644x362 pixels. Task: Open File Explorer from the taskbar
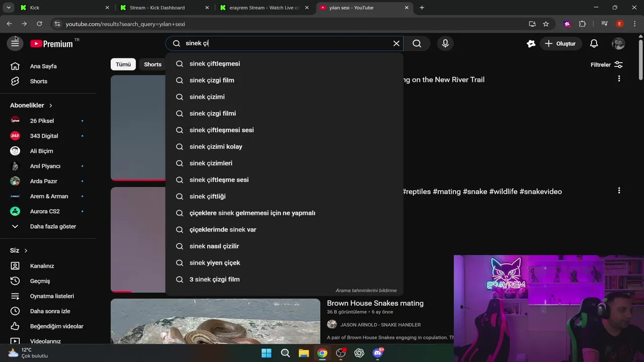tap(304, 353)
